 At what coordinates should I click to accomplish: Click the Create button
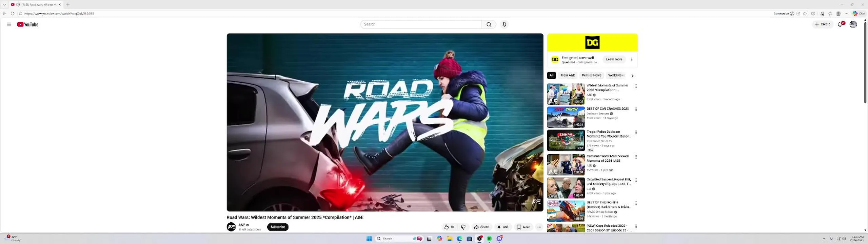pyautogui.click(x=823, y=24)
